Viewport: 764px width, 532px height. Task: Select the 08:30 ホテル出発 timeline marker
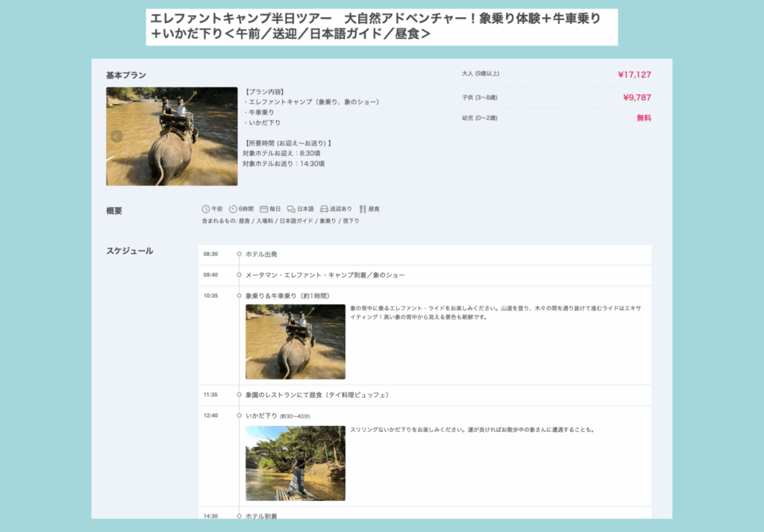pyautogui.click(x=239, y=254)
